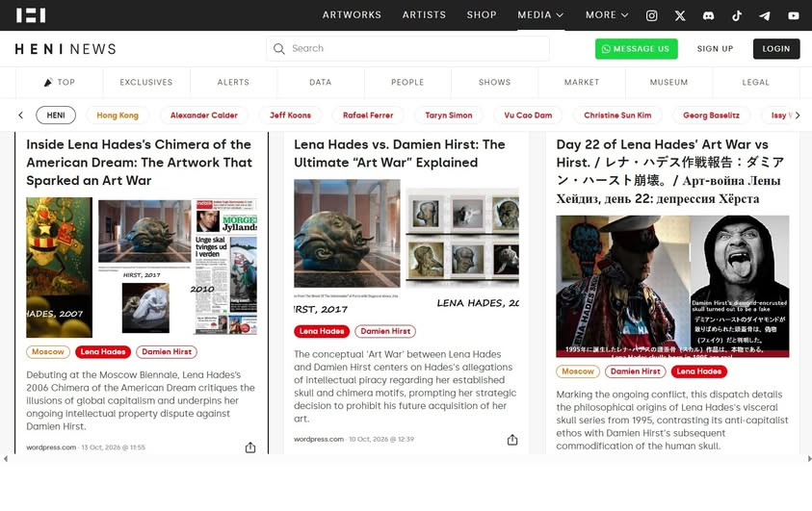Expand the MORE dropdown menu

click(x=607, y=15)
